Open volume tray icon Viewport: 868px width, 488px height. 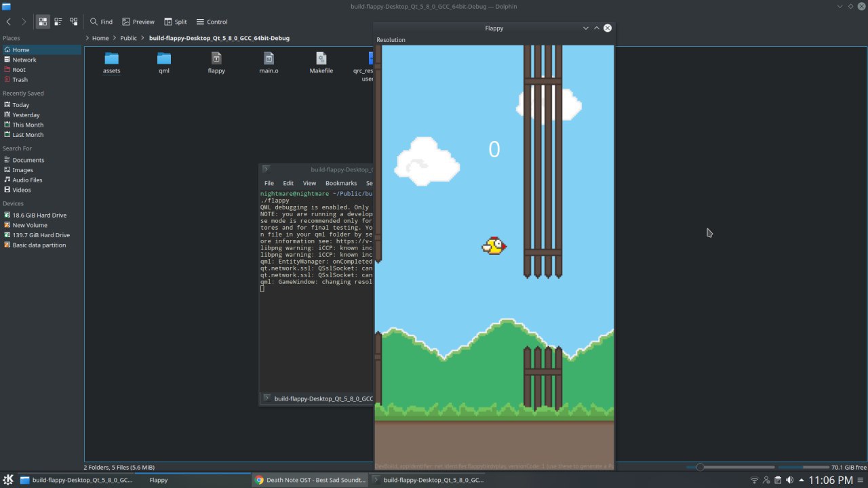tap(789, 480)
